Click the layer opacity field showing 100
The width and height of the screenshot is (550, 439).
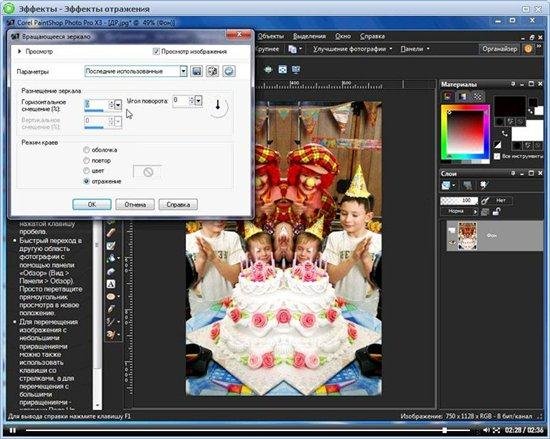459,201
